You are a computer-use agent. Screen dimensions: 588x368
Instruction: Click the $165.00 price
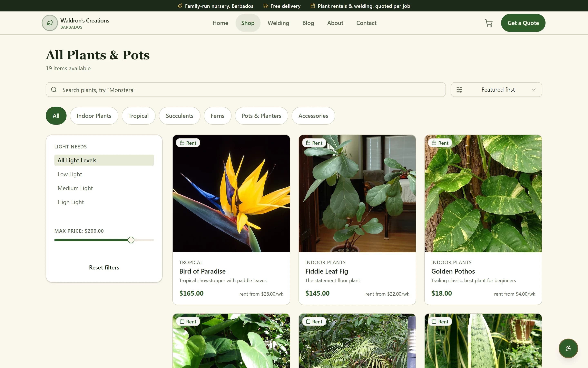tap(192, 293)
